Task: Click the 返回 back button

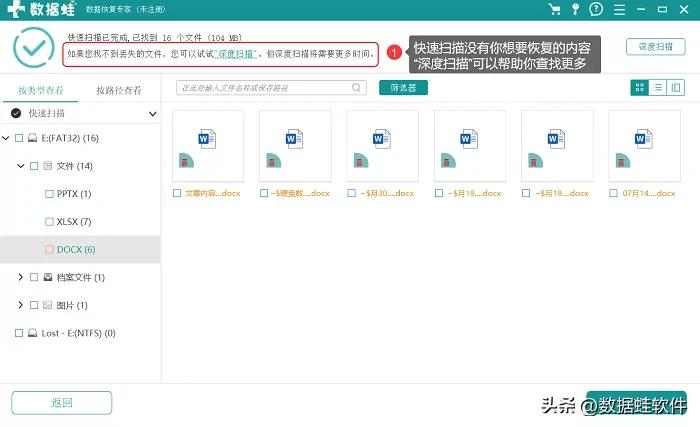Action: [62, 403]
